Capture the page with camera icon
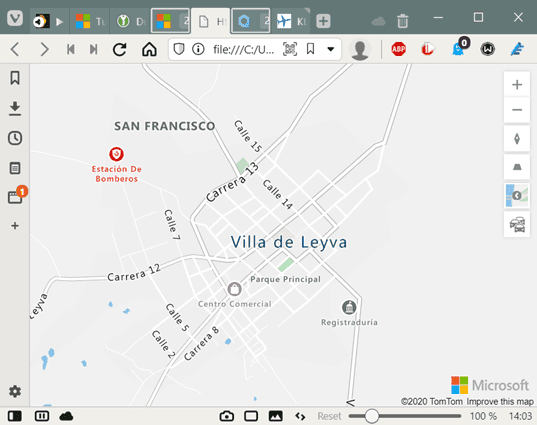Viewport: 537px width, 425px height. [x=226, y=416]
